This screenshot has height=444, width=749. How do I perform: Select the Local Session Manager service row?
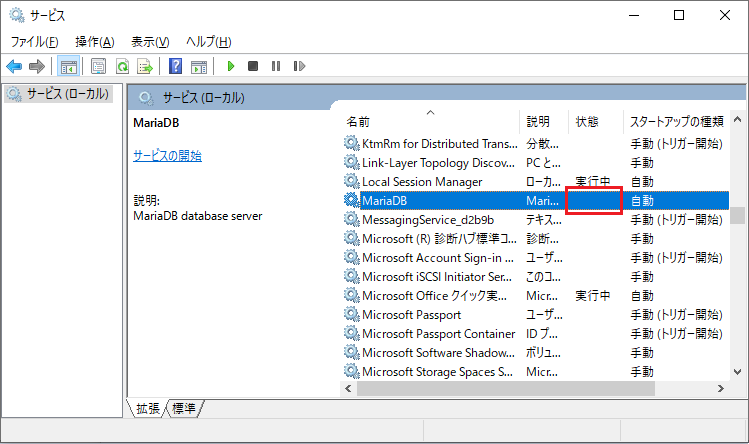(x=422, y=181)
